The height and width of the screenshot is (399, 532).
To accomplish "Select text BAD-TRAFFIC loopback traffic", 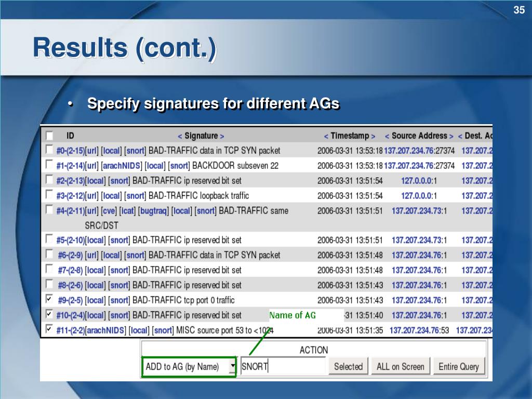I will point(199,196).
